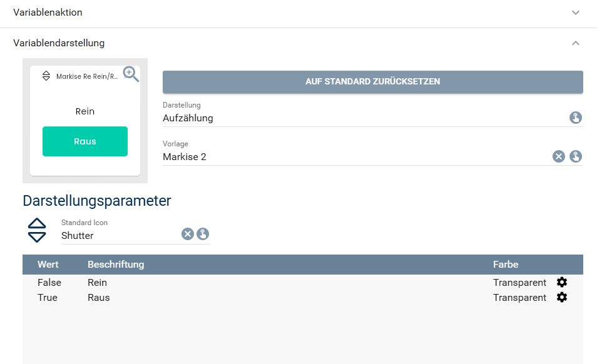This screenshot has height=364, width=597.
Task: Open gear settings for the False row
Action: (562, 282)
